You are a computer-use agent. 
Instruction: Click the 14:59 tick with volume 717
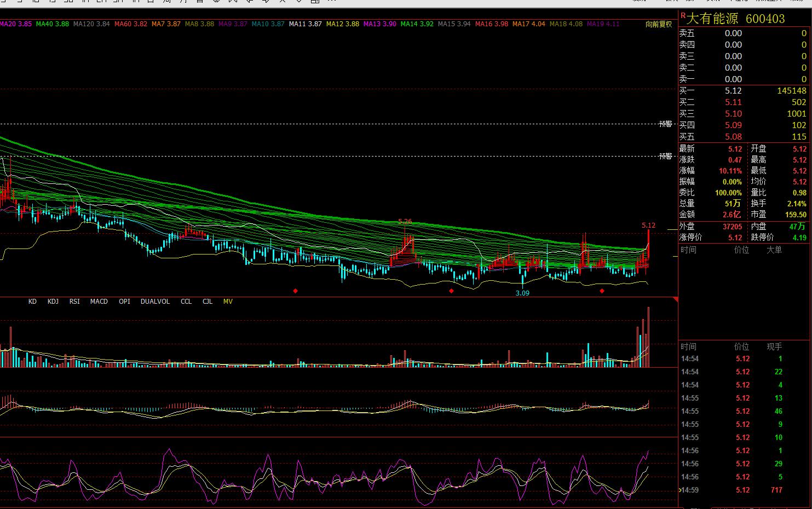[x=743, y=490]
